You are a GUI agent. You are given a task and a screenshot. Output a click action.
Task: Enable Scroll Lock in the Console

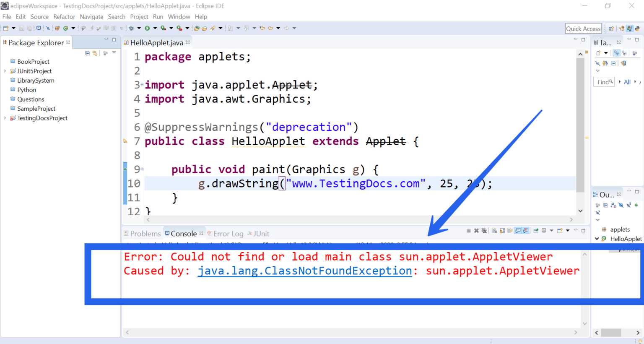(x=501, y=230)
